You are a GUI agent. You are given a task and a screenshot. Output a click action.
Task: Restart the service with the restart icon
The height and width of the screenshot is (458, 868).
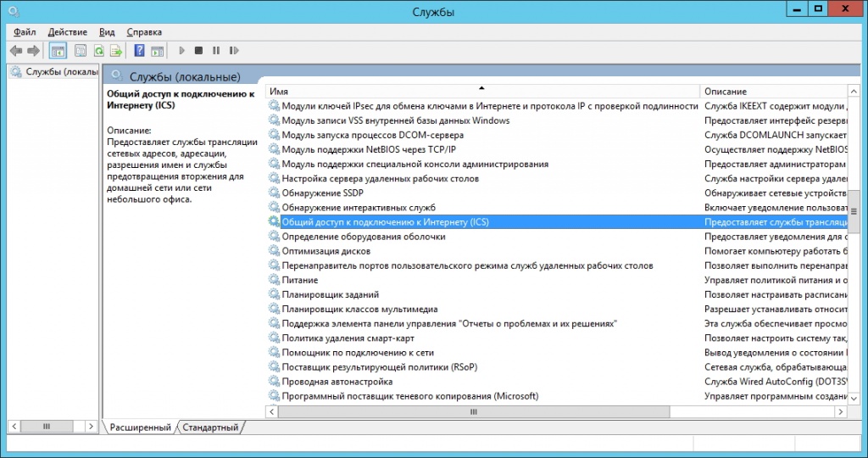tap(234, 50)
